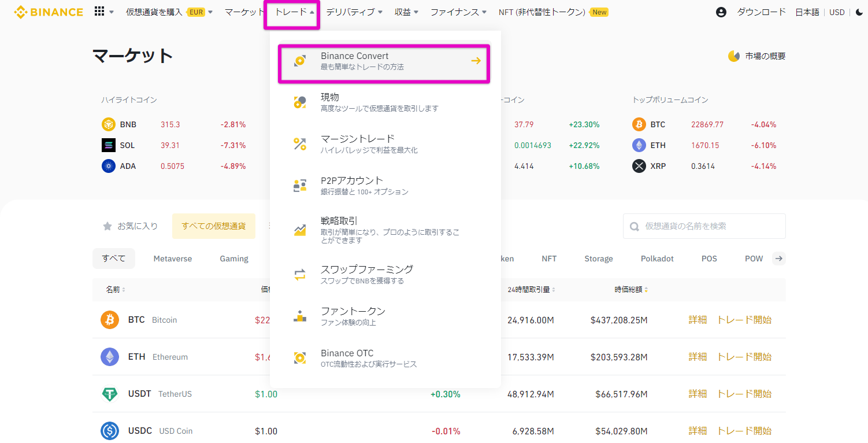Click the USD Coin icon in the table
The height and width of the screenshot is (443, 868).
pyautogui.click(x=110, y=431)
